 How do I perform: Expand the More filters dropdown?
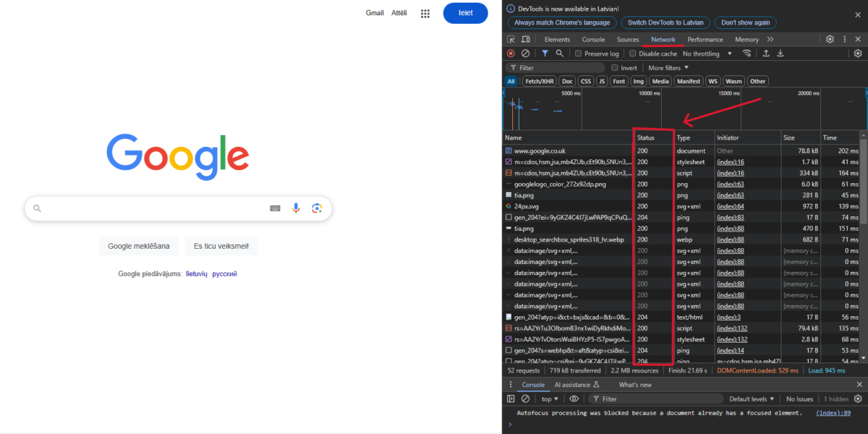pos(668,68)
